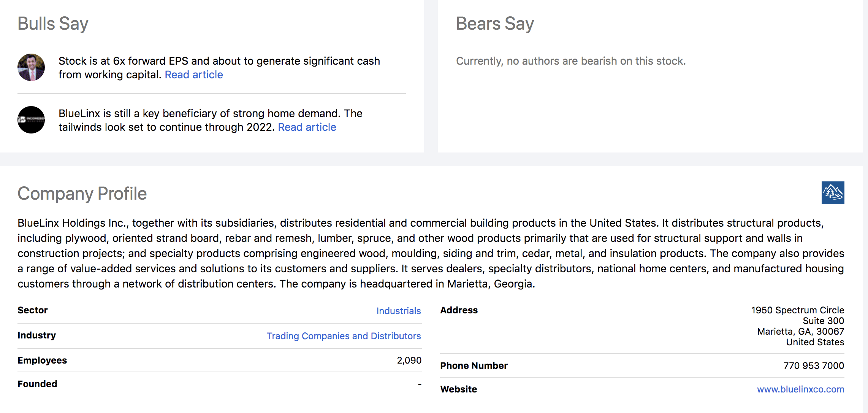This screenshot has height=413, width=868.
Task: Click the Company Profile heading
Action: click(x=82, y=194)
